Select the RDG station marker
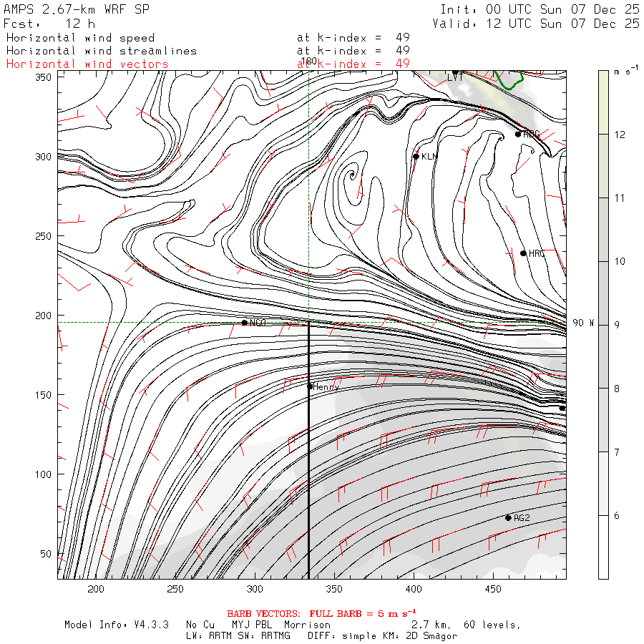Image resolution: width=644 pixels, height=644 pixels. [x=518, y=134]
